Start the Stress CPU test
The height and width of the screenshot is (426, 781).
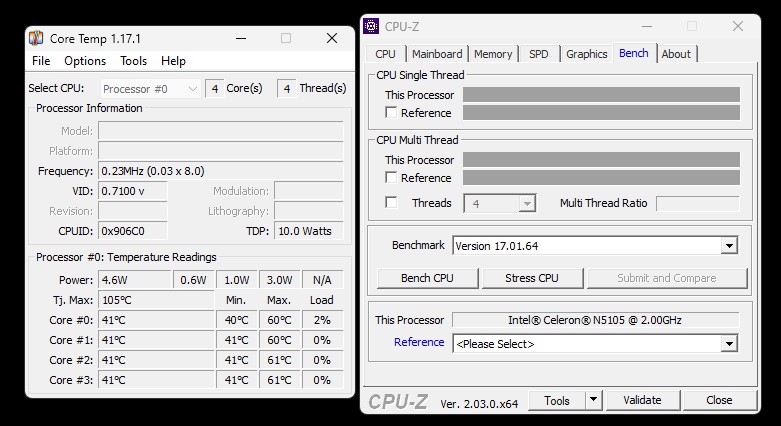pyautogui.click(x=532, y=278)
